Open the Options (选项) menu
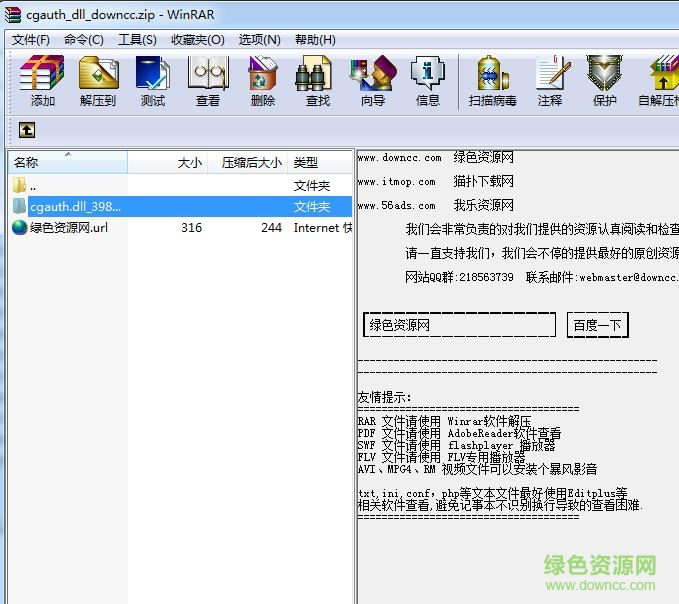 click(259, 40)
